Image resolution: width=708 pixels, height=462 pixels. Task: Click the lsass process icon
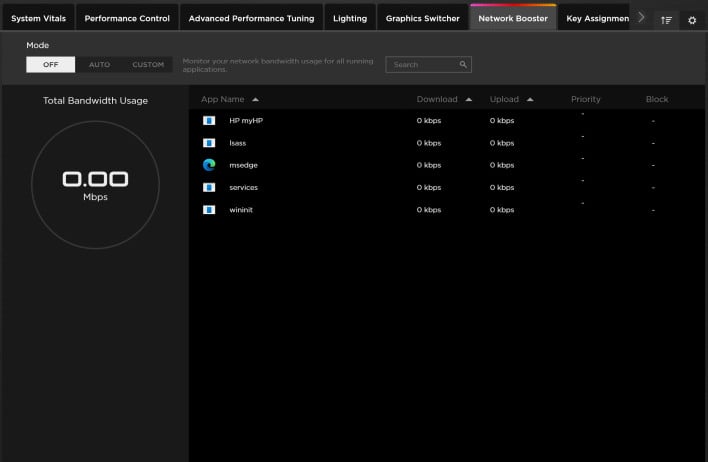pyautogui.click(x=209, y=143)
